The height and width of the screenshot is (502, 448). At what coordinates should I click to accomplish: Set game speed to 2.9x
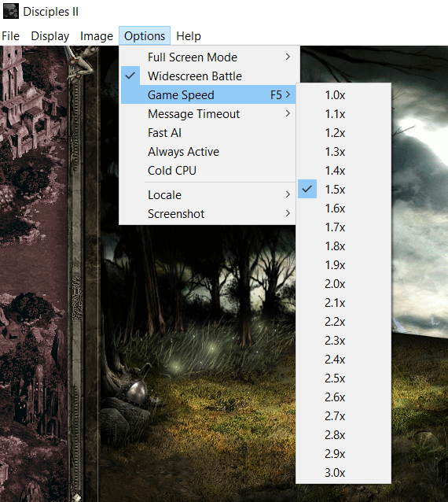point(343,454)
